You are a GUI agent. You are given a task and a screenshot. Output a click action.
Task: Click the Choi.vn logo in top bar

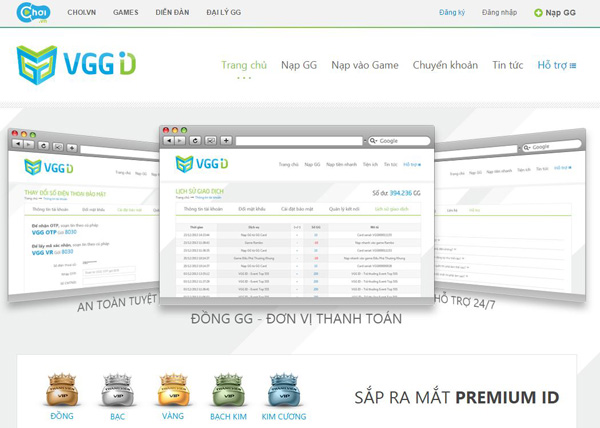[x=33, y=13]
